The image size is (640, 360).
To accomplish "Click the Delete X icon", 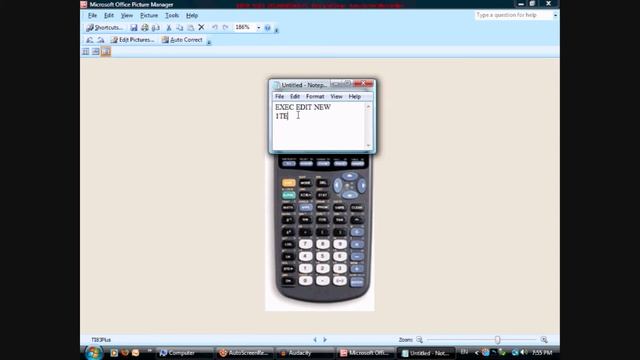I will point(201,27).
